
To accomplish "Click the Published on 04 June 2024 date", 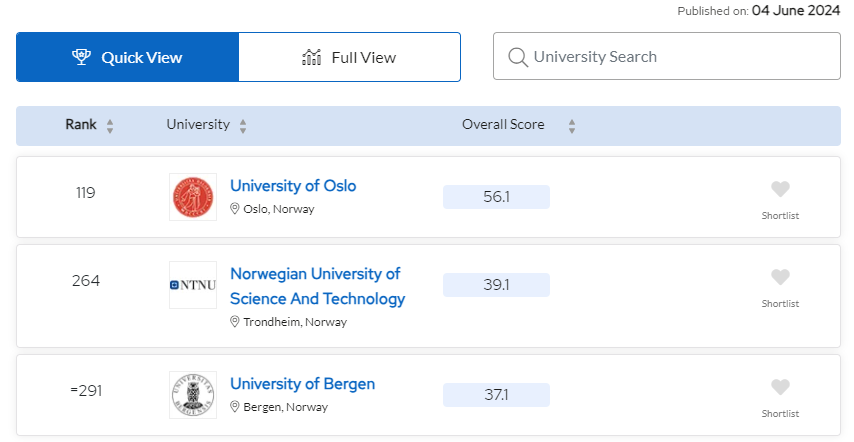I will pyautogui.click(x=796, y=10).
